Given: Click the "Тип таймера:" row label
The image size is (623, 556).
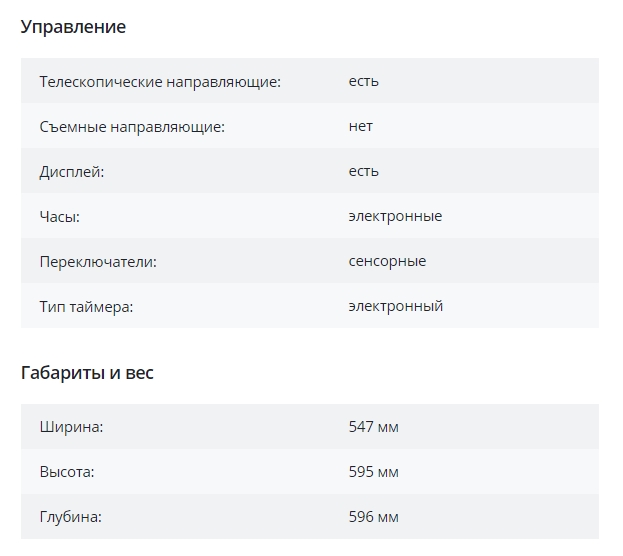Looking at the screenshot, I should [x=86, y=307].
